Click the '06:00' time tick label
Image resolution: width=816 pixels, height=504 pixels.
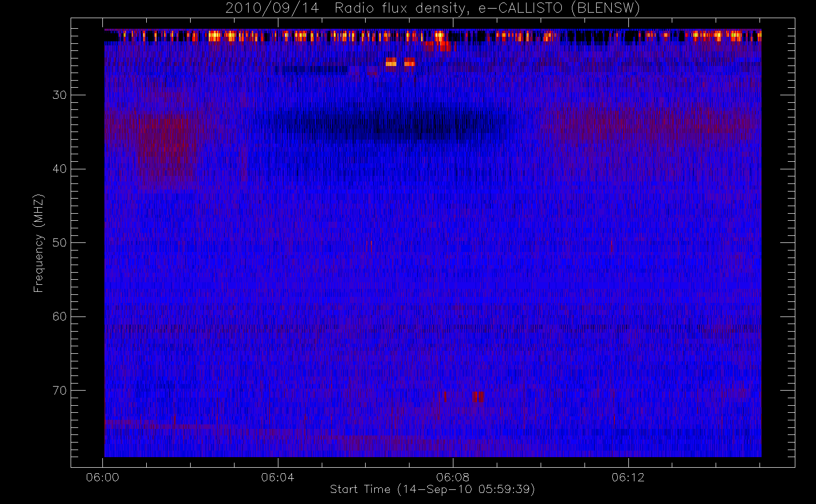pyautogui.click(x=102, y=477)
